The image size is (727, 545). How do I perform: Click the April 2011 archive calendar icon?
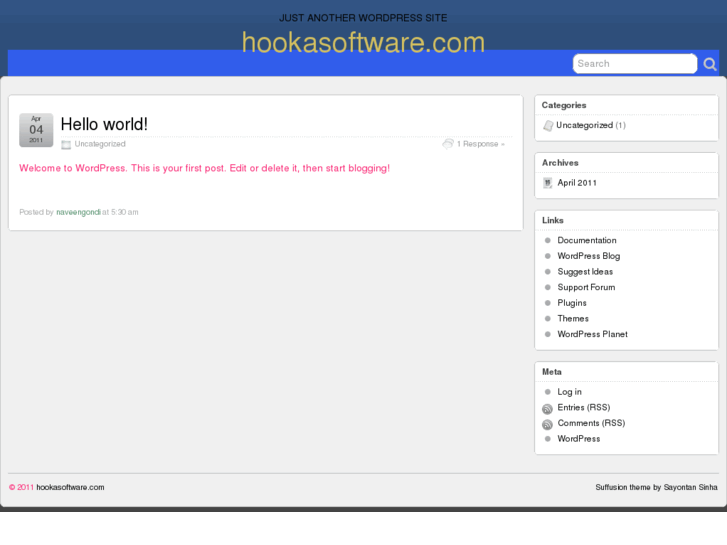pyautogui.click(x=547, y=183)
